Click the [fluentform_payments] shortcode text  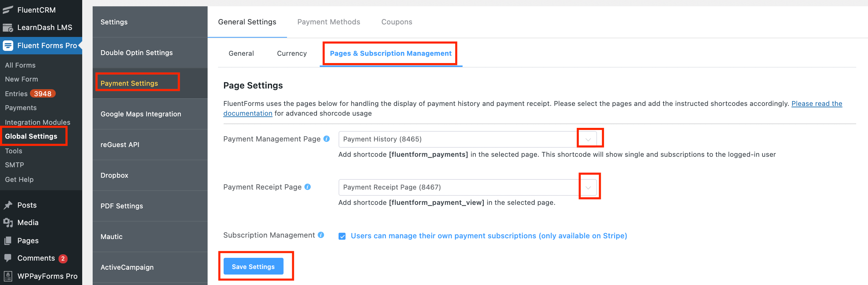(428, 154)
